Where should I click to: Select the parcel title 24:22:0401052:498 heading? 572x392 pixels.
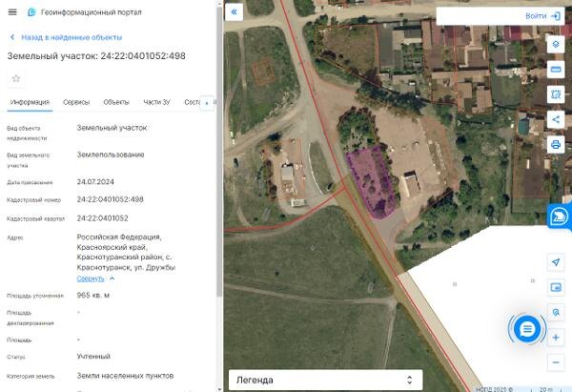coord(96,56)
